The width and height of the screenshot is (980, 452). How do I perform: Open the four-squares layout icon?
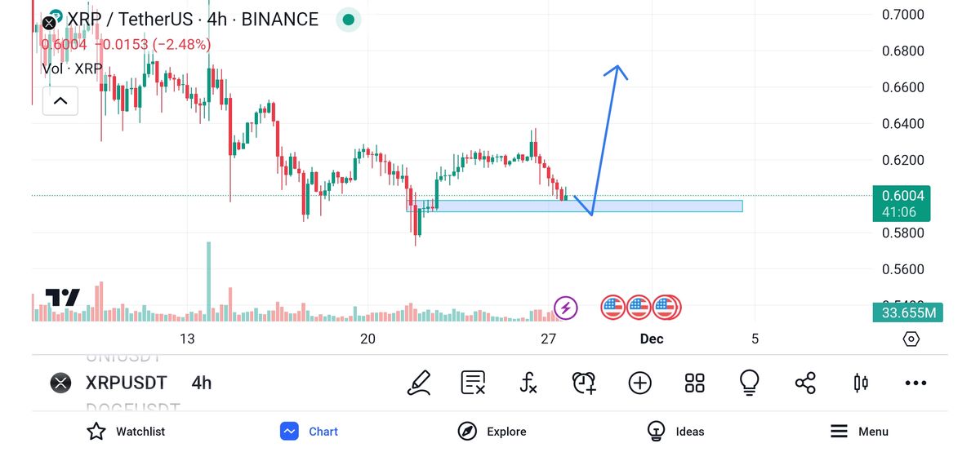(695, 382)
